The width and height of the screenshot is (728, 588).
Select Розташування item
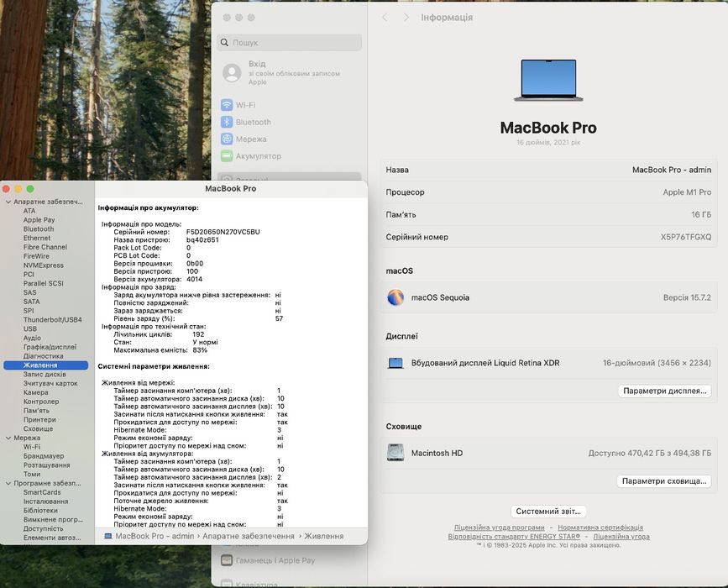[x=46, y=465]
